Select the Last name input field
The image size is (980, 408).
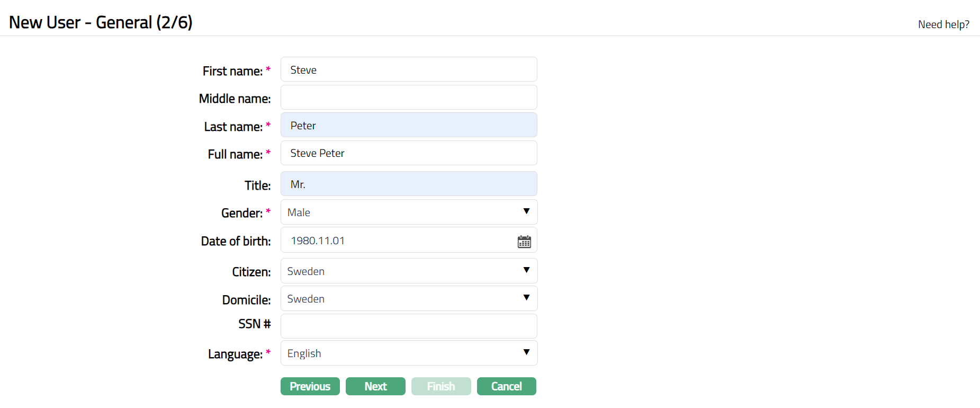tap(408, 125)
